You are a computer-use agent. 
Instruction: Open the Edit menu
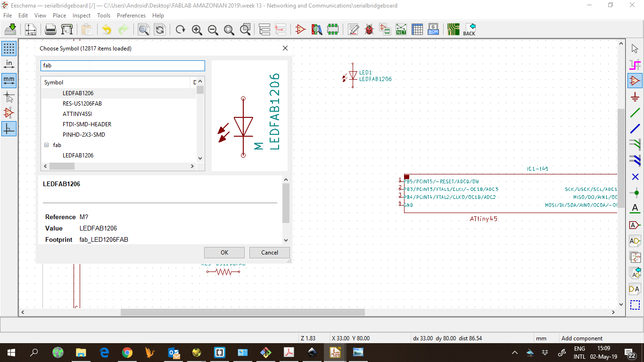(x=23, y=16)
